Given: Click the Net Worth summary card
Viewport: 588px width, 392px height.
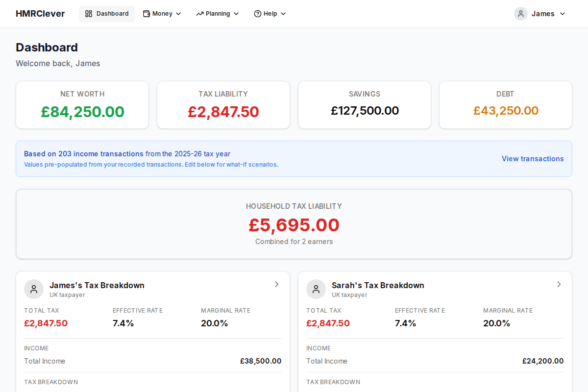Looking at the screenshot, I should coord(82,104).
